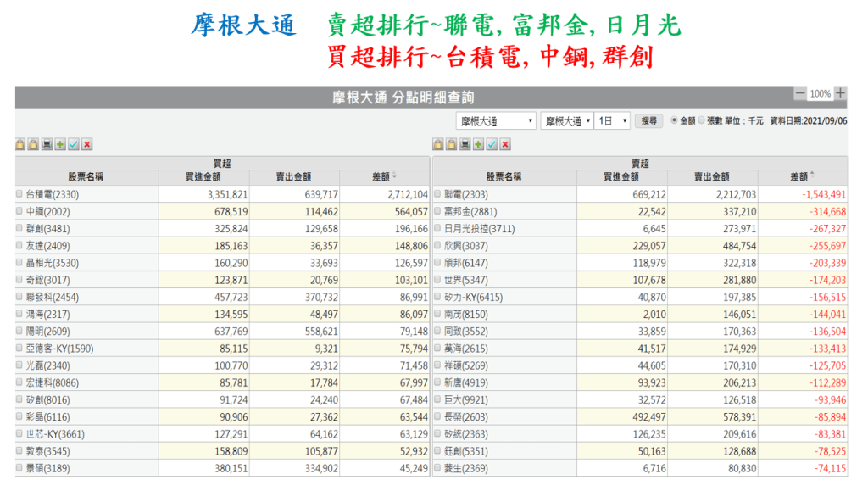Click the green plus icon above the 買超 table
The image size is (868, 502).
(x=60, y=145)
